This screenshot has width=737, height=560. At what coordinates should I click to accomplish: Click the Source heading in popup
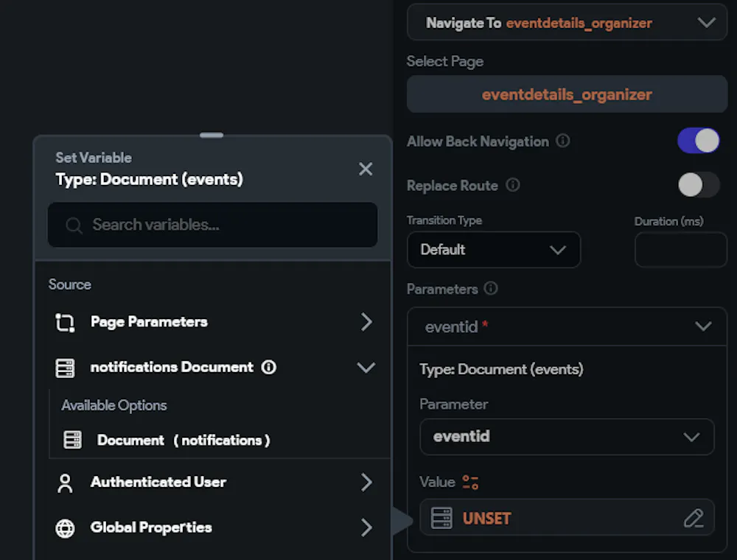(x=69, y=284)
